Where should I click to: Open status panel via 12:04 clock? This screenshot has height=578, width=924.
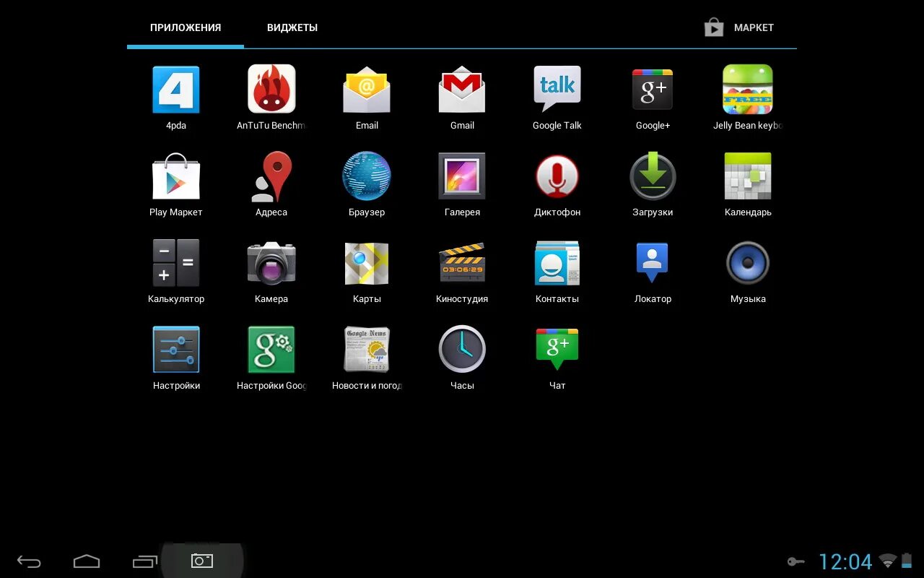pyautogui.click(x=845, y=561)
